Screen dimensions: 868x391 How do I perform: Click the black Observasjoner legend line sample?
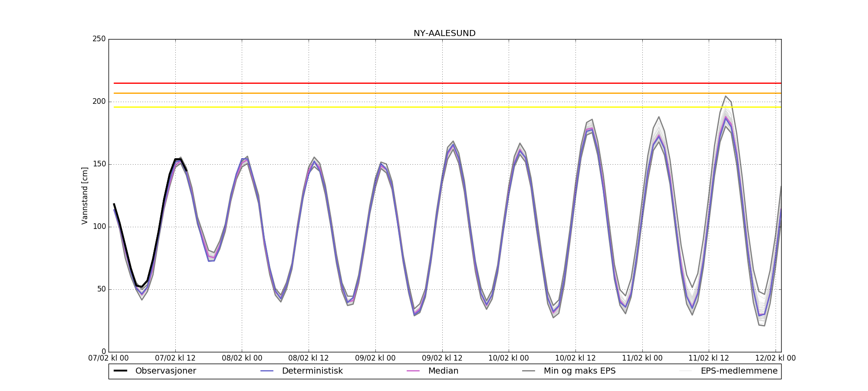pos(120,371)
